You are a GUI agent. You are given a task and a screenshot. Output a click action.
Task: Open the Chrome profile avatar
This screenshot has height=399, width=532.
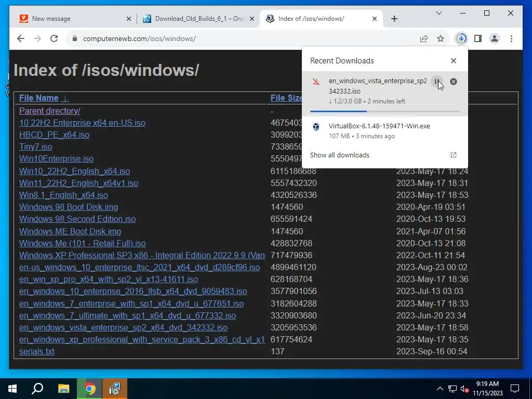(495, 38)
